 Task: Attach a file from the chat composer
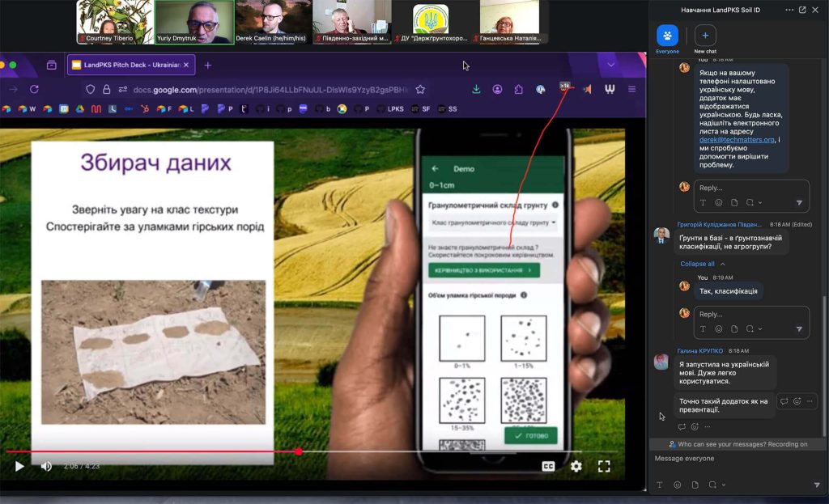(695, 484)
